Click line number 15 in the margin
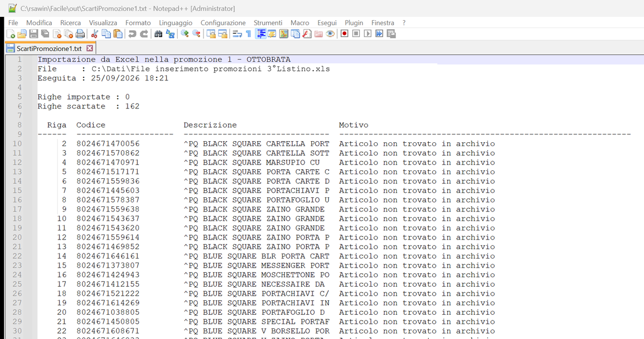Image resolution: width=644 pixels, height=339 pixels. pyautogui.click(x=17, y=191)
